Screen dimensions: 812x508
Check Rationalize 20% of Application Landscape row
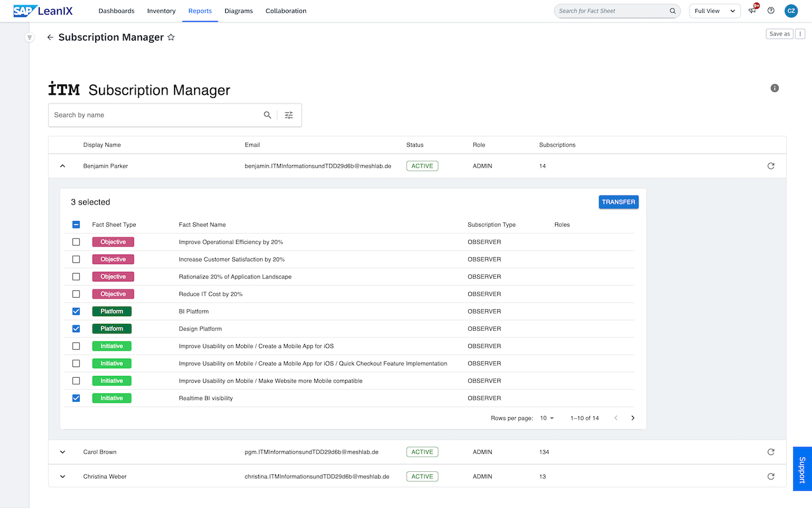coord(76,277)
